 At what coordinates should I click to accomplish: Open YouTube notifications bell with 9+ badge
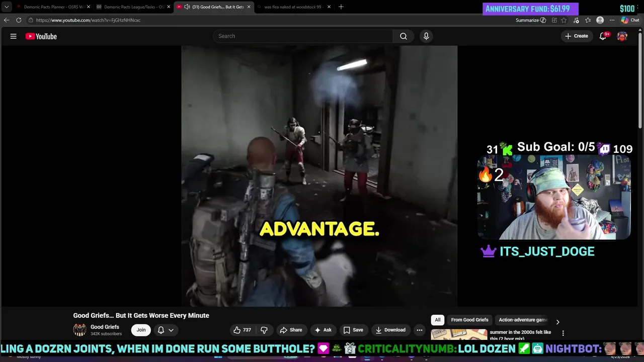coord(603,36)
